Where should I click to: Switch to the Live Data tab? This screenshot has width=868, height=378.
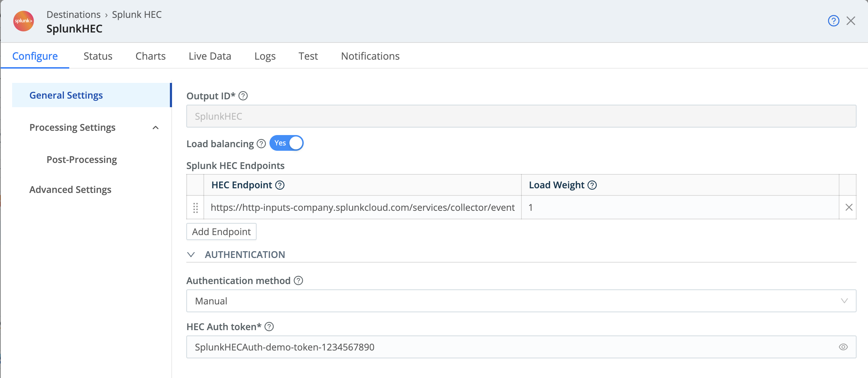210,56
